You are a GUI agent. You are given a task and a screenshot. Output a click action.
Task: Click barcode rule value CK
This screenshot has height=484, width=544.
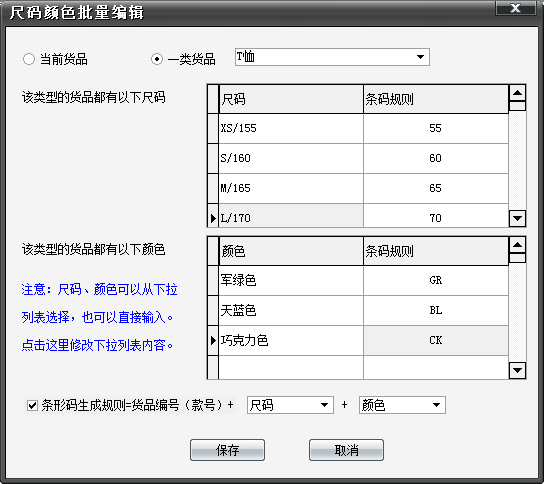pos(436,340)
